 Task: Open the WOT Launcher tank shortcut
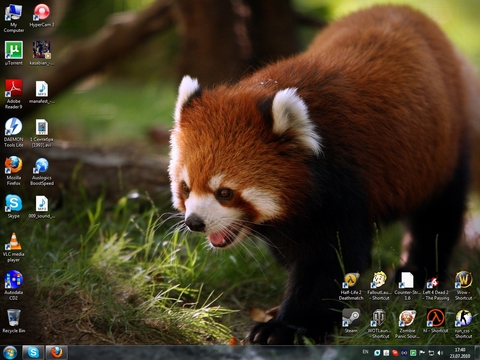click(379, 324)
